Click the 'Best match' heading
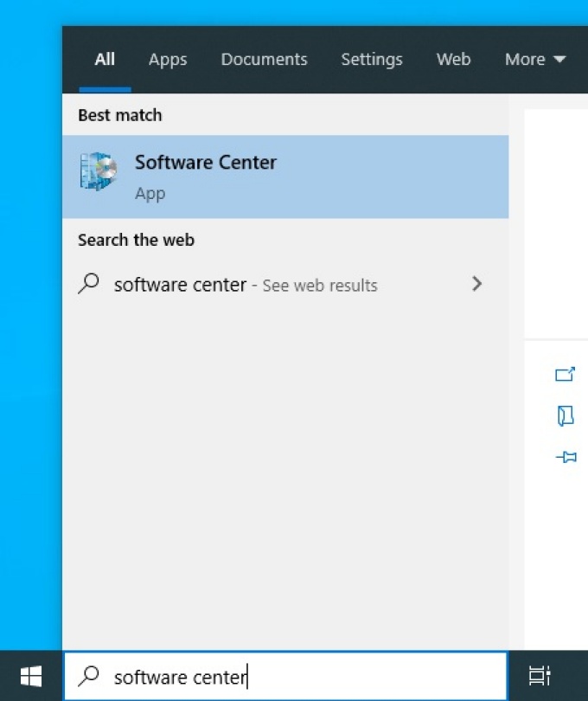Viewport: 588px width, 701px height. coord(119,115)
